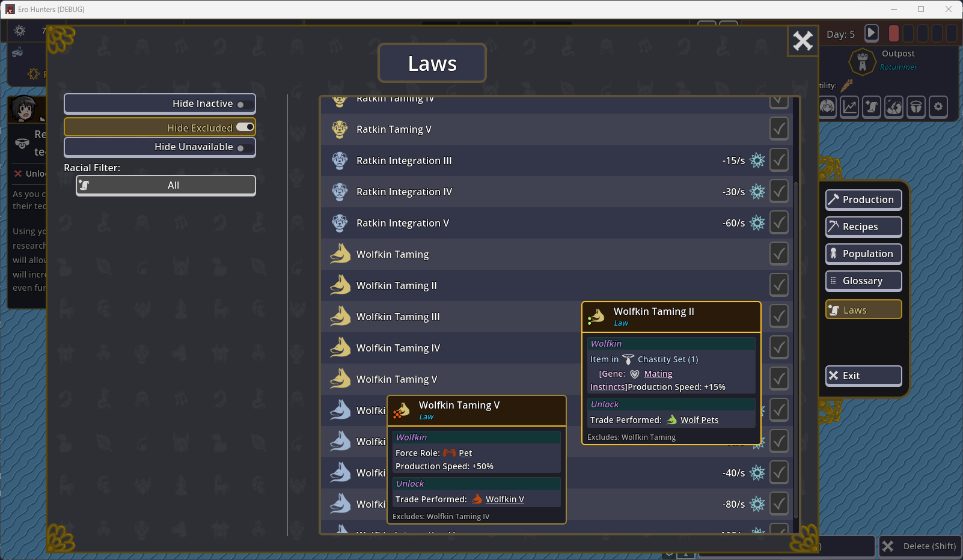The width and height of the screenshot is (963, 560).
Task: Select the Ratkin Integration IV law name
Action: click(404, 192)
